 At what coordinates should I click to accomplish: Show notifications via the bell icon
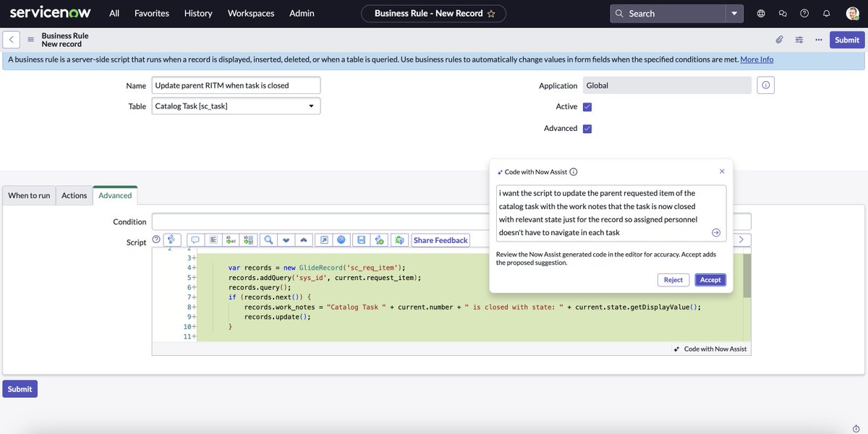tap(826, 13)
